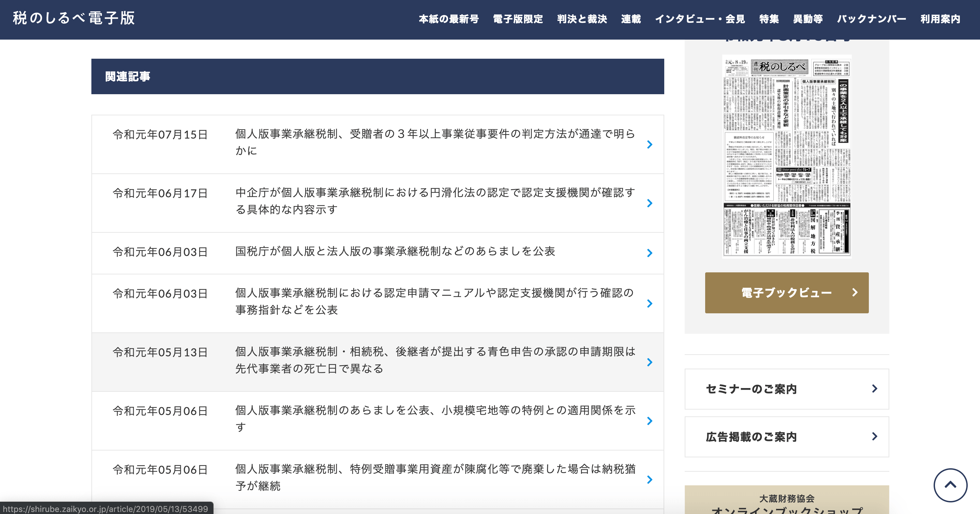Click the chevron beside the 令和元年06月17日 article
The image size is (980, 514).
click(649, 203)
